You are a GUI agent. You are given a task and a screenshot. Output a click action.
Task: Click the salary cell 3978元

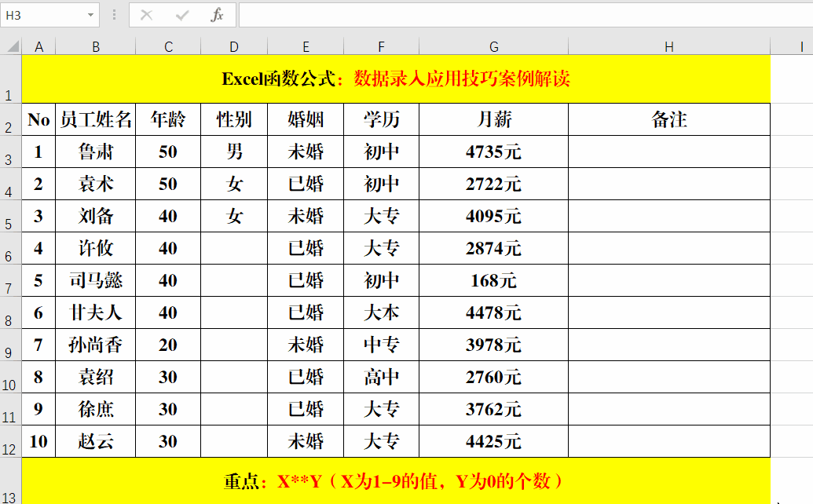pos(493,345)
